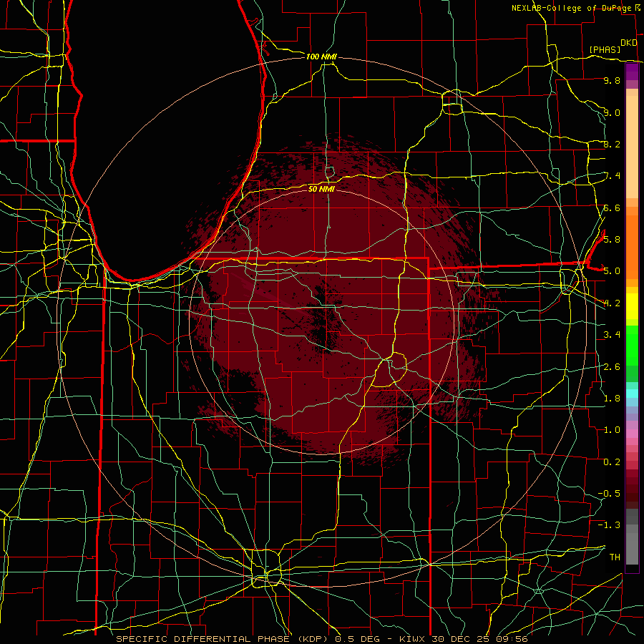Click the KIWX radar site identifier
Screen dimensions: 644x644
[x=412, y=639]
